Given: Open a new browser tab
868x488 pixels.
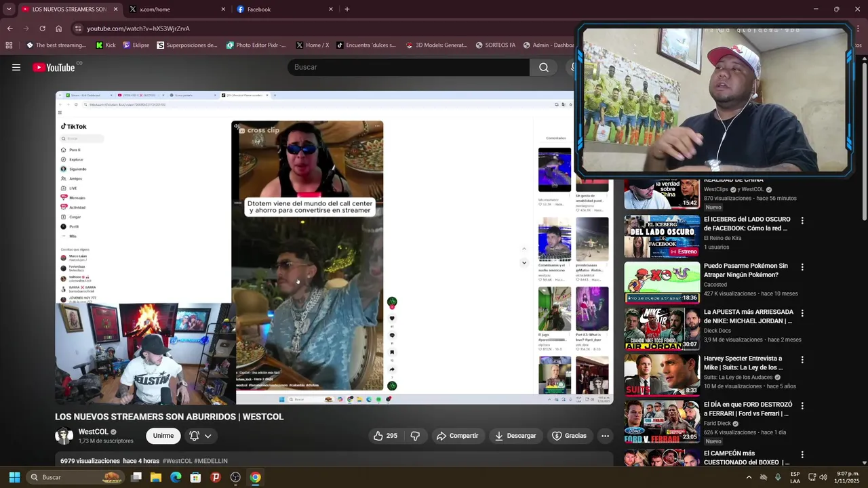Looking at the screenshot, I should (347, 9).
